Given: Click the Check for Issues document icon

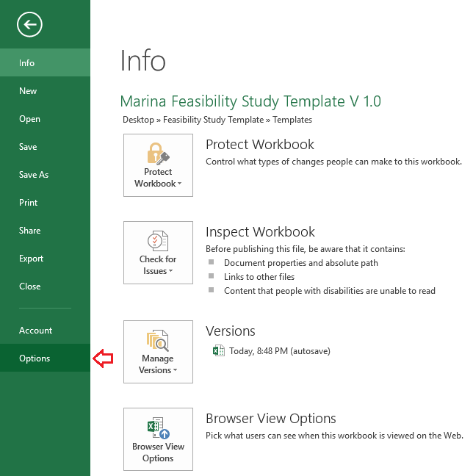Looking at the screenshot, I should pyautogui.click(x=158, y=240).
